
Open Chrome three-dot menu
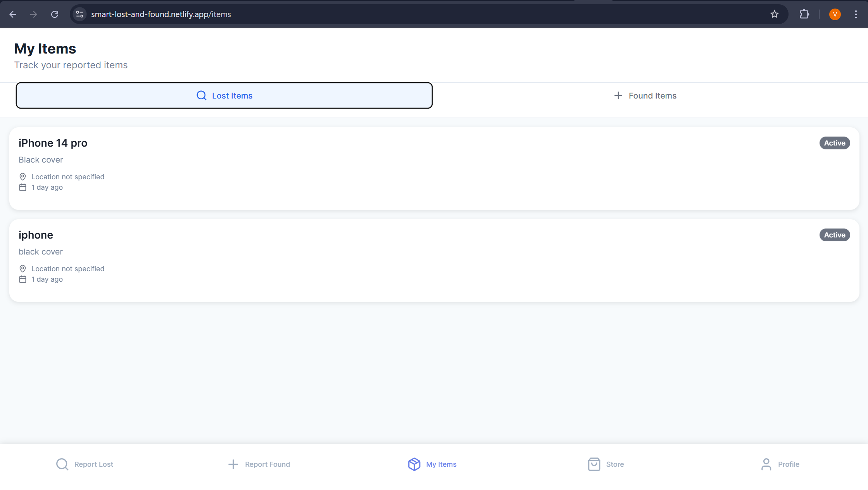[856, 14]
